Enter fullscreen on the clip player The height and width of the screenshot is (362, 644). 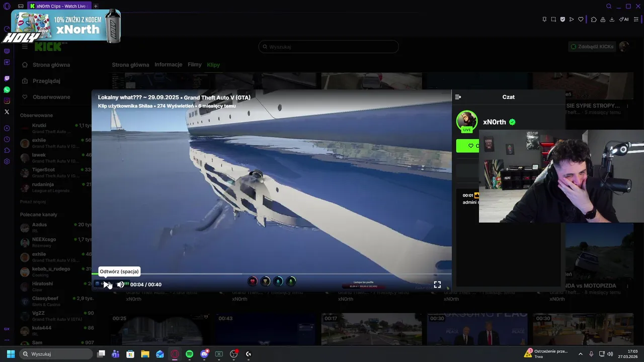coord(437,285)
